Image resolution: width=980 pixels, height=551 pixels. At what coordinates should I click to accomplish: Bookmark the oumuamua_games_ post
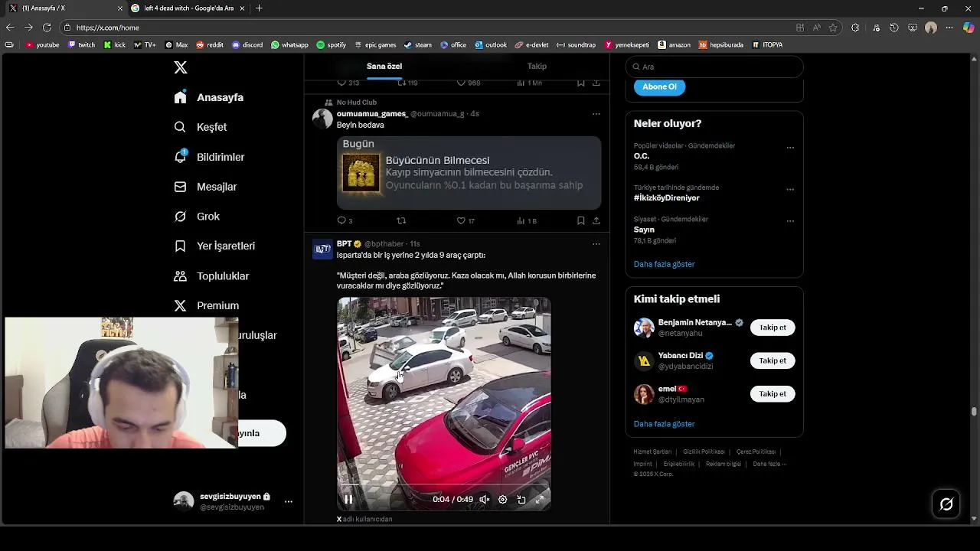point(581,220)
